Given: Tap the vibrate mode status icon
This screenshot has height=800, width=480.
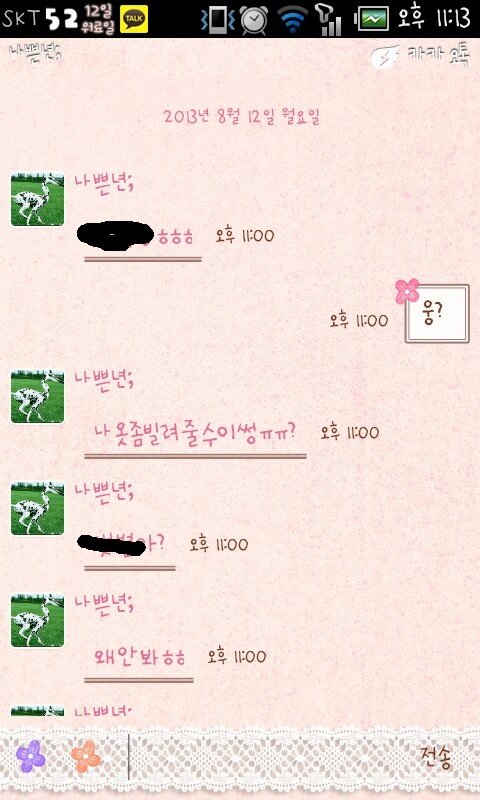Looking at the screenshot, I should [x=217, y=19].
